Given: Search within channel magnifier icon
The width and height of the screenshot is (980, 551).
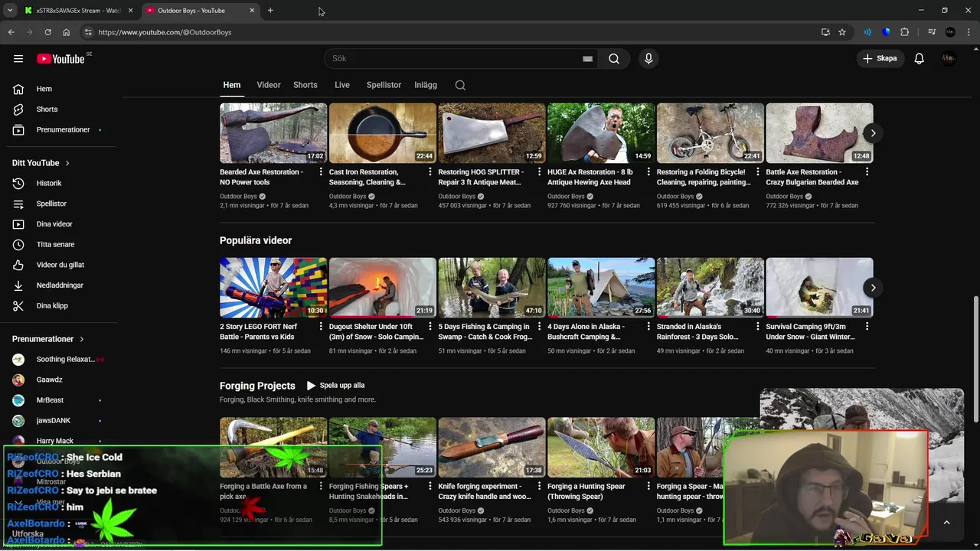Looking at the screenshot, I should [x=460, y=85].
